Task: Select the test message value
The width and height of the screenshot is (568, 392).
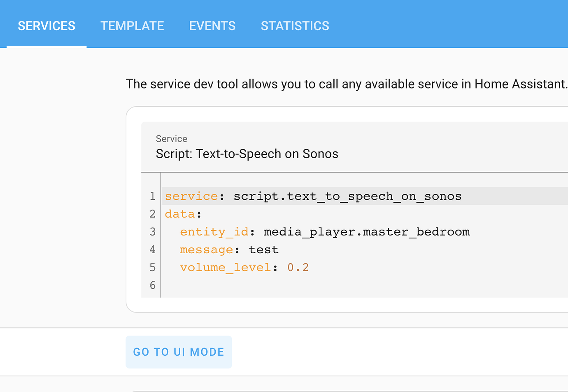Action: click(263, 249)
